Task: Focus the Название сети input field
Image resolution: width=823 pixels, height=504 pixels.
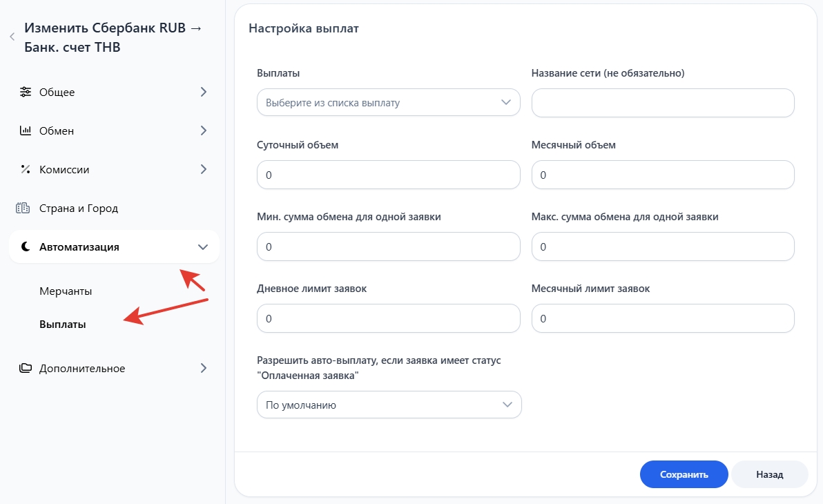Action: click(x=663, y=102)
